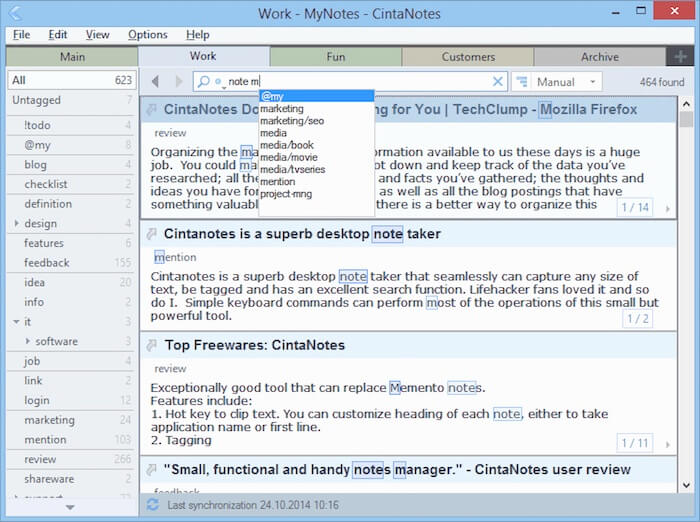
Task: Click page indicator 1 / 2
Action: 637,318
